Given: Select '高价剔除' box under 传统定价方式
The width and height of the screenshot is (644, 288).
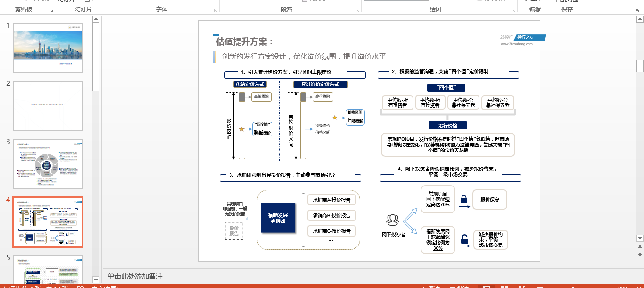Looking at the screenshot, I should tap(261, 97).
